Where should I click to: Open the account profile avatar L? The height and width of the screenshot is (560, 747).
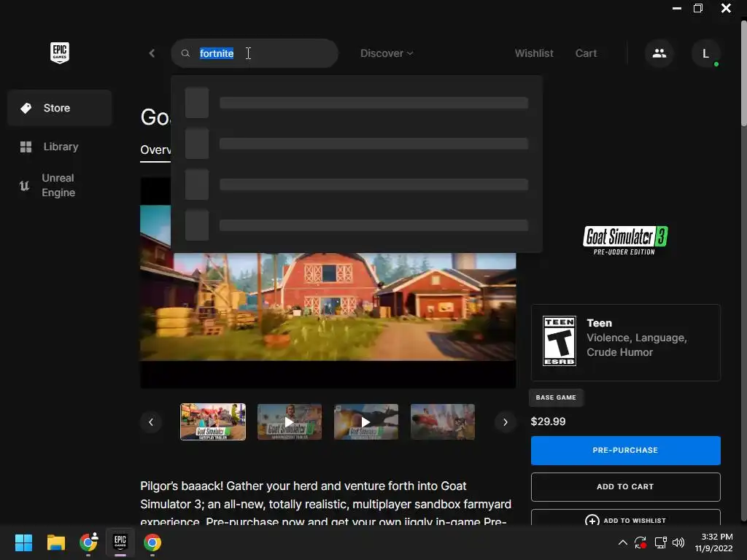(x=705, y=53)
